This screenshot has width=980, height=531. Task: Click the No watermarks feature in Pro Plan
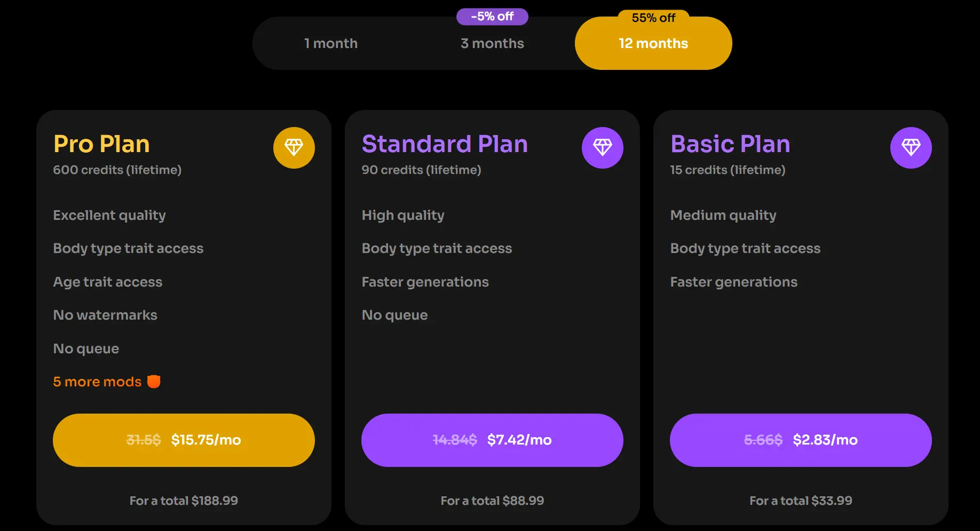click(x=105, y=315)
